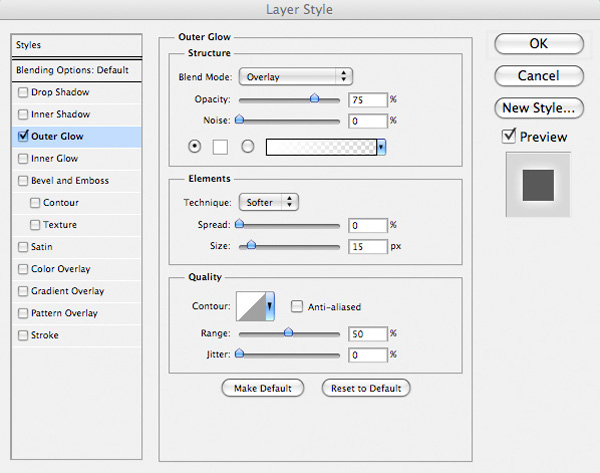This screenshot has width=600, height=473.
Task: Enable the Anti-aliased checkbox
Action: pyautogui.click(x=297, y=306)
